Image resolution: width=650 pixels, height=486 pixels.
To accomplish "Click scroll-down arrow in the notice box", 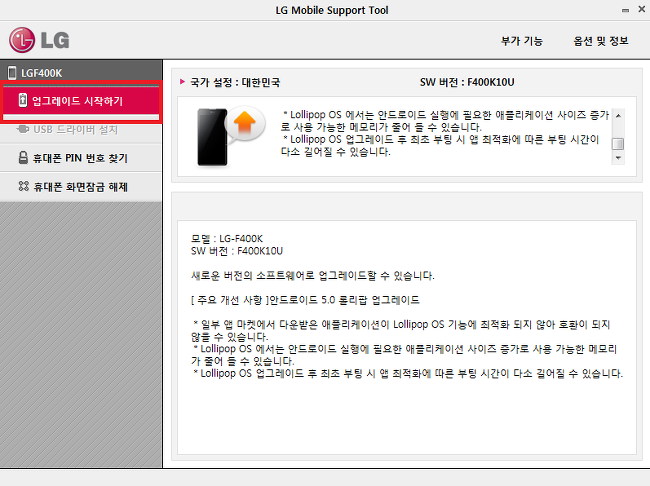I will click(618, 158).
